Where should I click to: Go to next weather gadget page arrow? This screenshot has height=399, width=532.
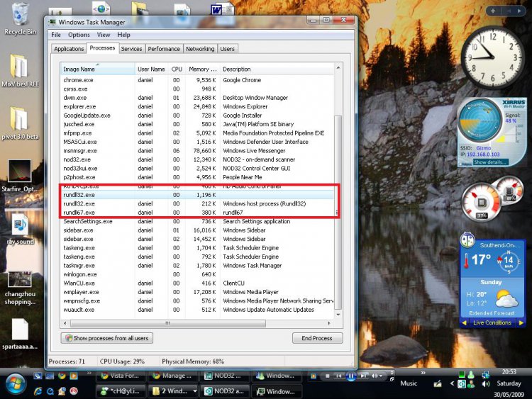tap(521, 323)
